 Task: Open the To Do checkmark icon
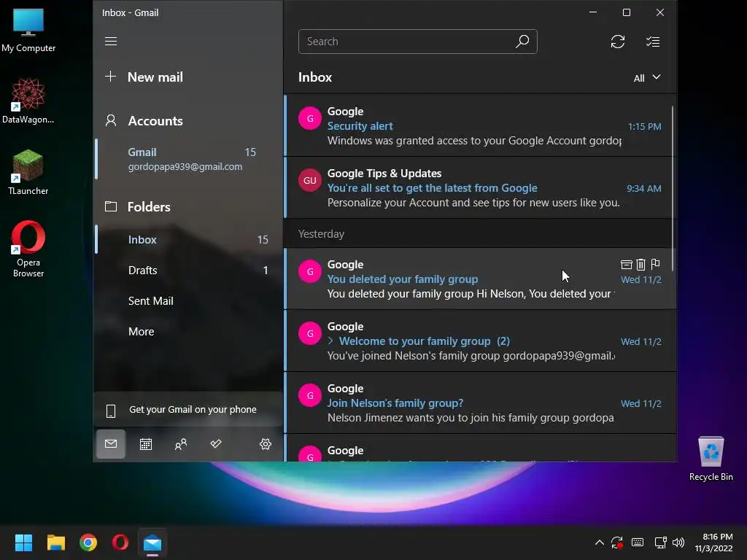(x=216, y=444)
